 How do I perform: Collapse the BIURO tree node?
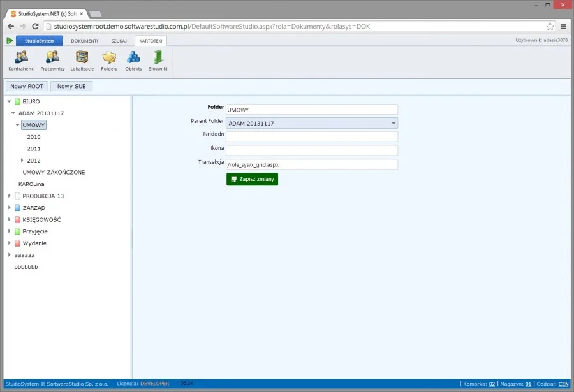(x=9, y=101)
